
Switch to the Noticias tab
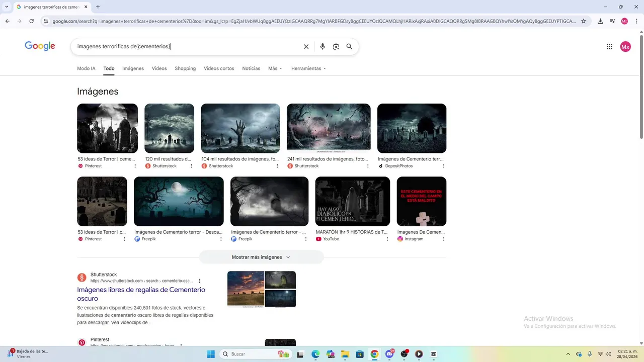point(251,68)
